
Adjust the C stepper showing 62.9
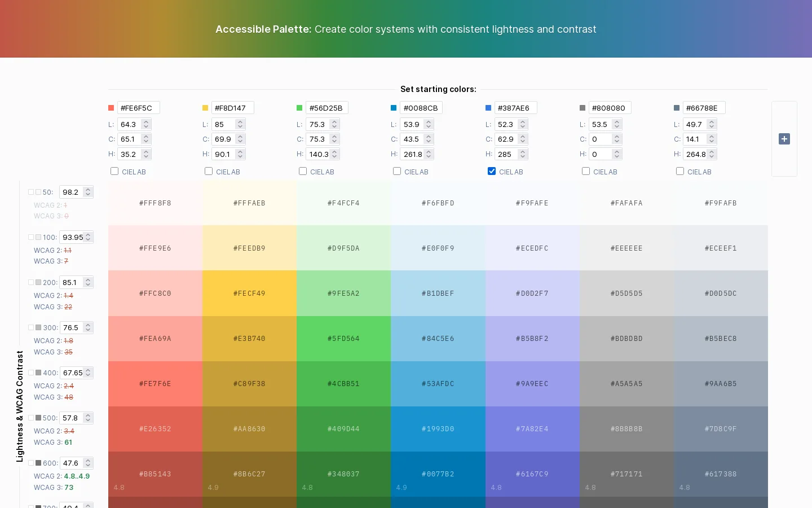[523, 139]
